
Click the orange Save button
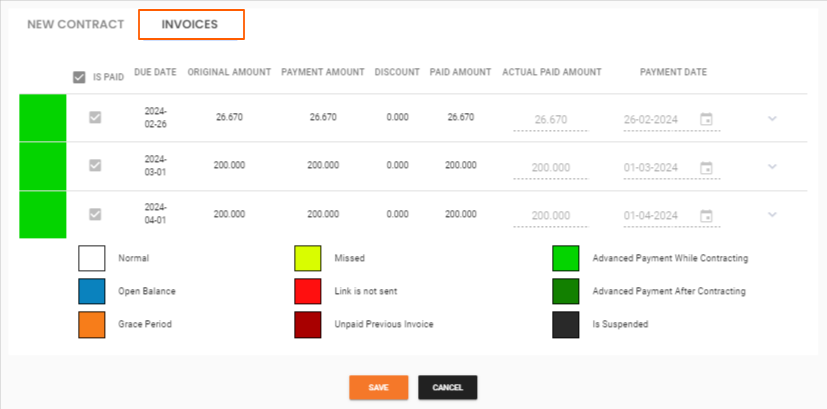[378, 387]
